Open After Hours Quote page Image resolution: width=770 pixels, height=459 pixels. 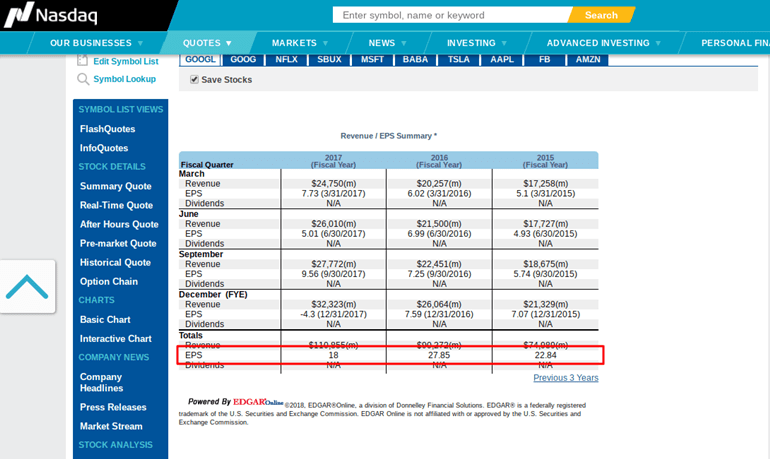pyautogui.click(x=119, y=225)
